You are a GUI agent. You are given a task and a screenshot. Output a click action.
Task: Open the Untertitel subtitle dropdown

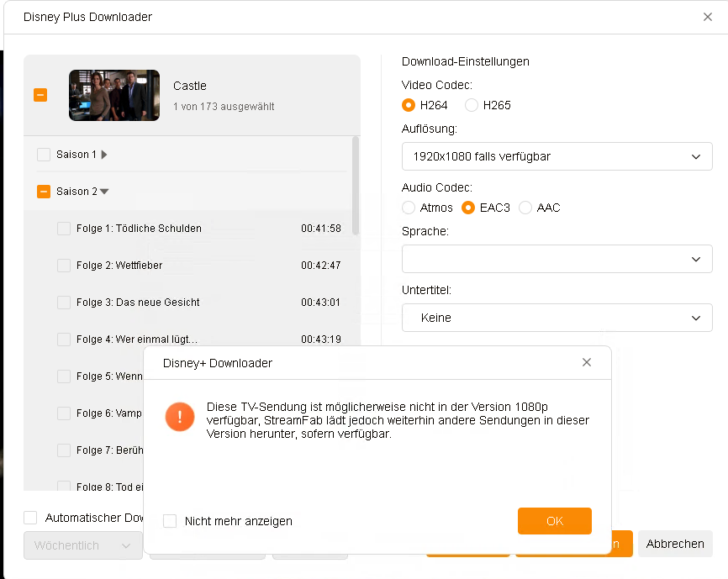pos(557,318)
